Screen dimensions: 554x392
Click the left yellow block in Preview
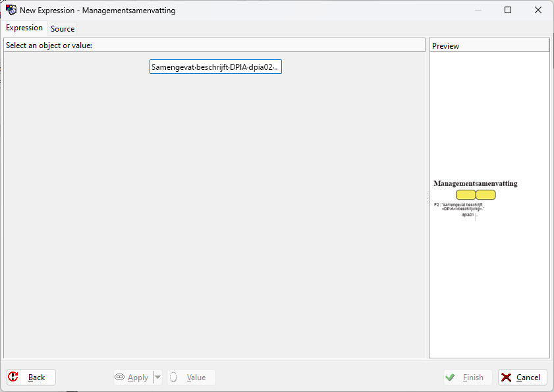pos(465,195)
